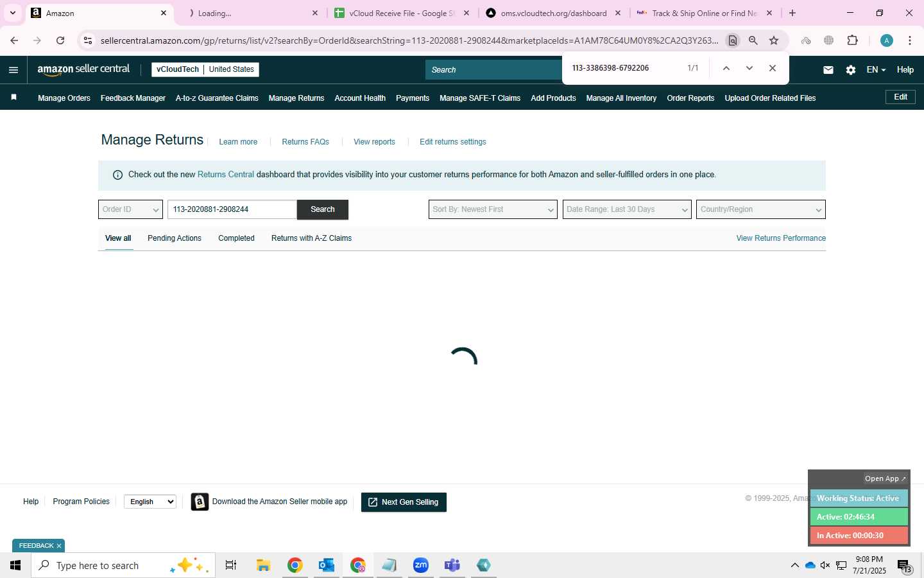Click the order ID search input field
The image size is (924, 578).
[x=232, y=209]
